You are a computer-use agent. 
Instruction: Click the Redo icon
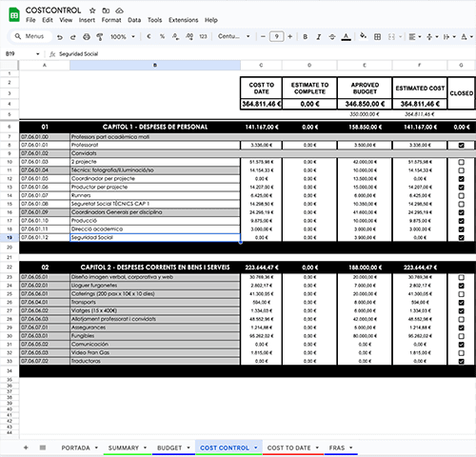click(73, 37)
